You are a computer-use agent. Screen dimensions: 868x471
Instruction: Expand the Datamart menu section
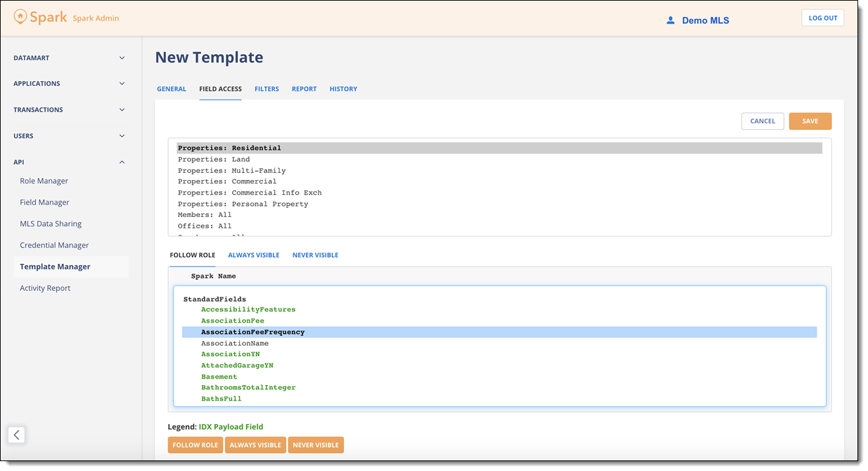coord(69,58)
